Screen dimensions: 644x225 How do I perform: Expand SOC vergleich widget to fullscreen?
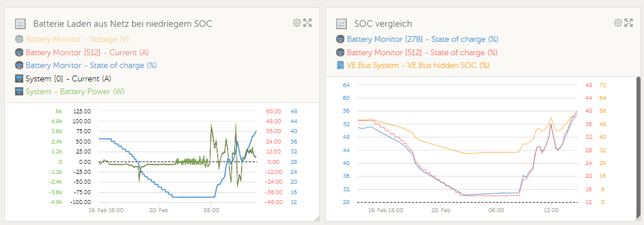click(628, 23)
